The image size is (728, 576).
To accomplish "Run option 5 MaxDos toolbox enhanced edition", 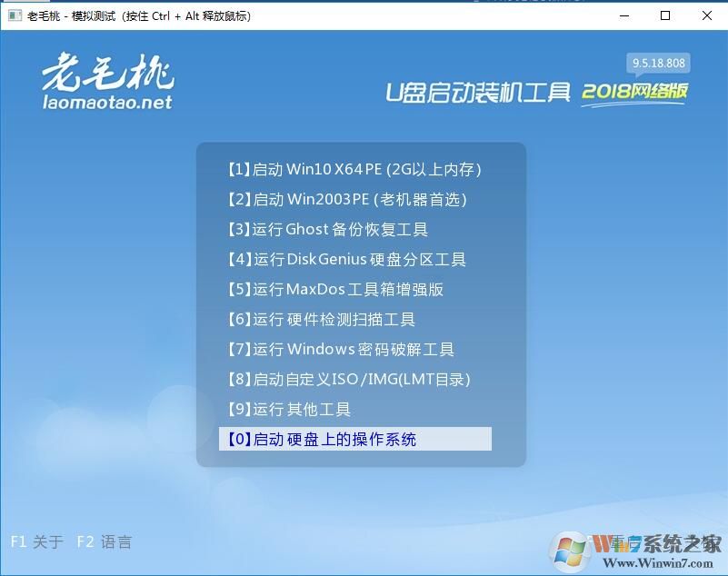I will (335, 289).
